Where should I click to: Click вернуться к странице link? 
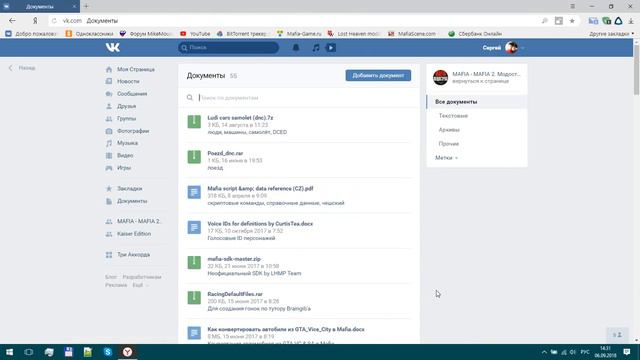[x=480, y=81]
